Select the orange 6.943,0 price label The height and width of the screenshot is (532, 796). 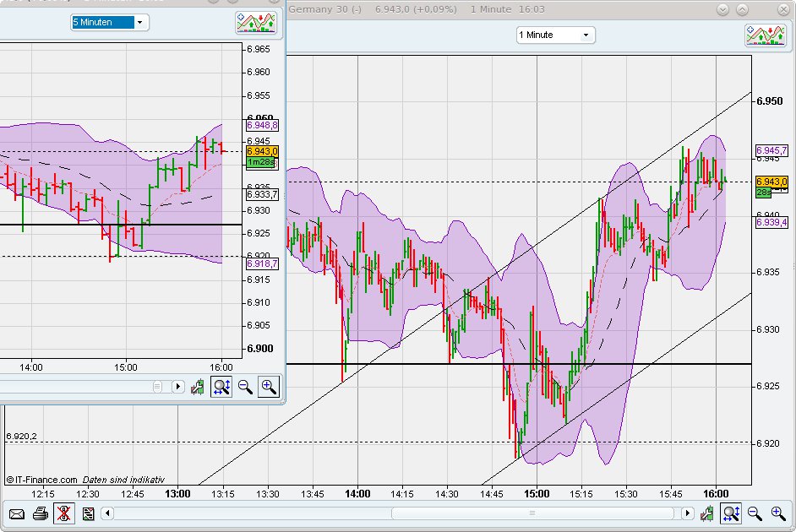(771, 182)
